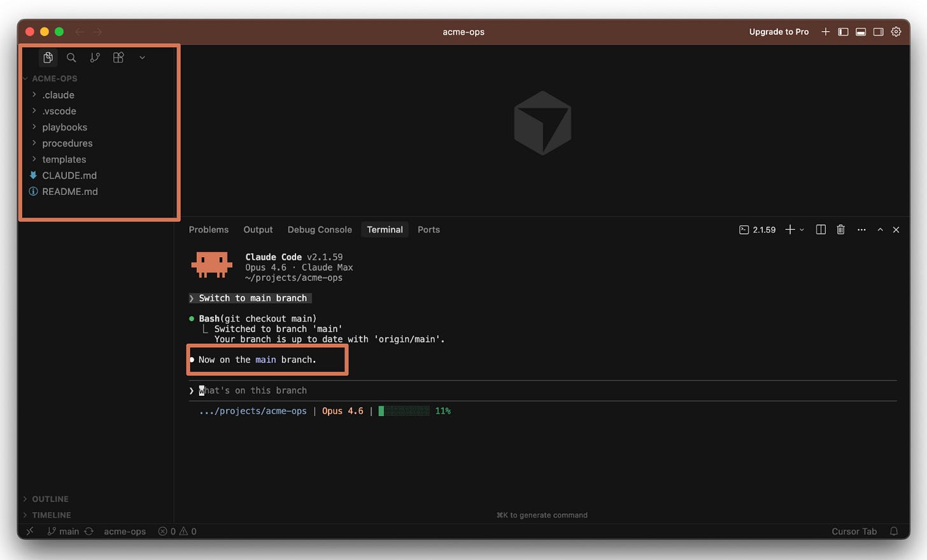Expand the TIMELINE section
927x560 pixels.
[51, 515]
